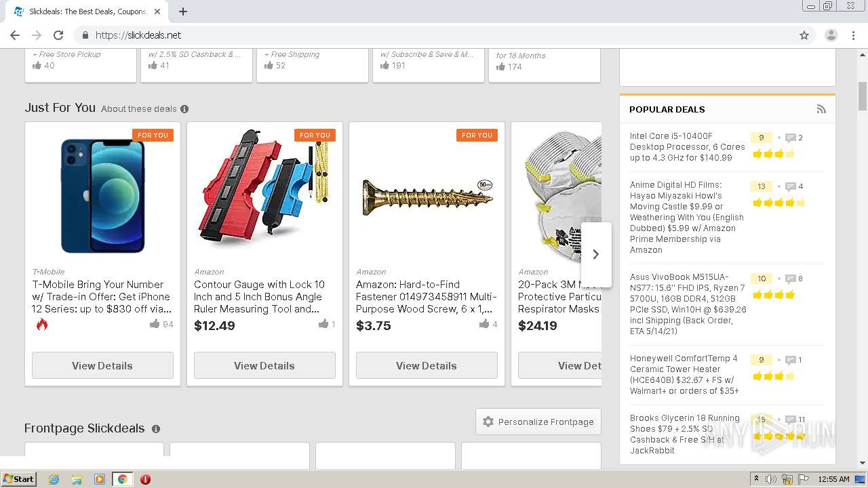
Task: Click thumbs-up icon showing 191 votes
Action: click(x=384, y=66)
